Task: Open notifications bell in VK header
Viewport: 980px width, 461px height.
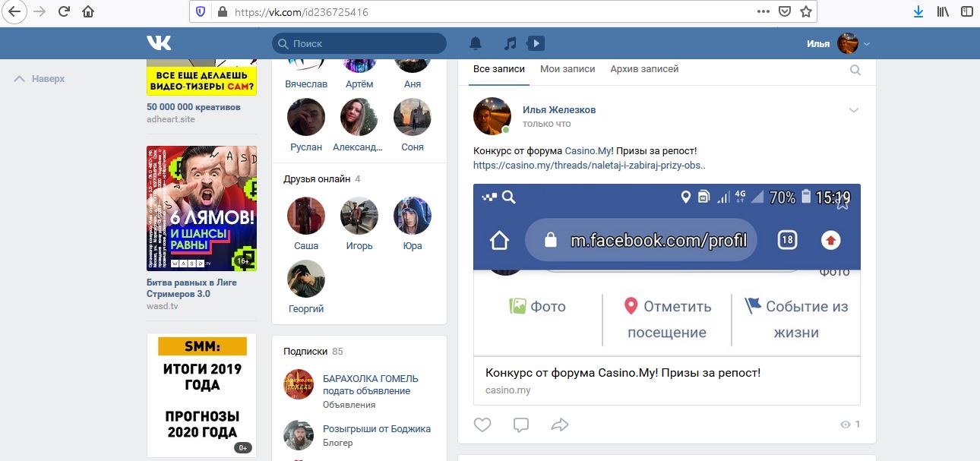Action: tap(476, 43)
